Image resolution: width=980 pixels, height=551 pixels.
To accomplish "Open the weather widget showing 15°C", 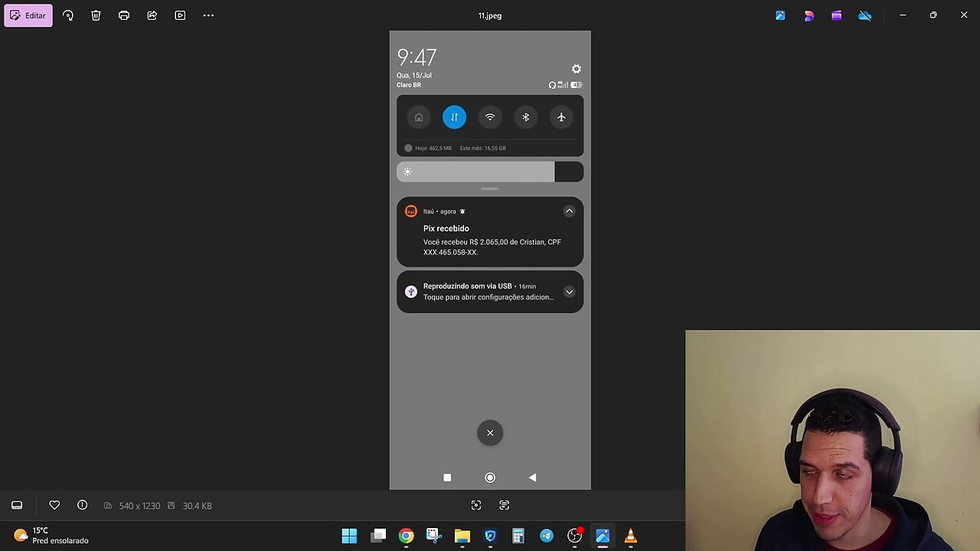I will tap(51, 536).
